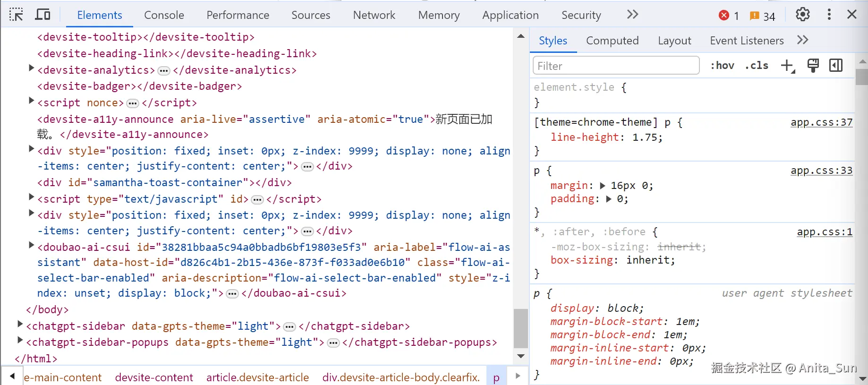Switch to the Console tab
This screenshot has width=868, height=385.
[x=164, y=15]
